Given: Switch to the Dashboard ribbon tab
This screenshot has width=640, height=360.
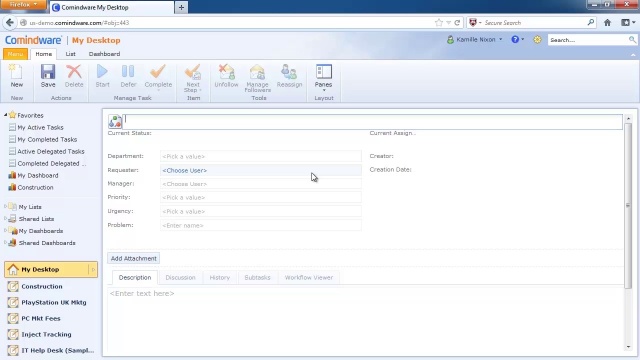Looking at the screenshot, I should (104, 54).
